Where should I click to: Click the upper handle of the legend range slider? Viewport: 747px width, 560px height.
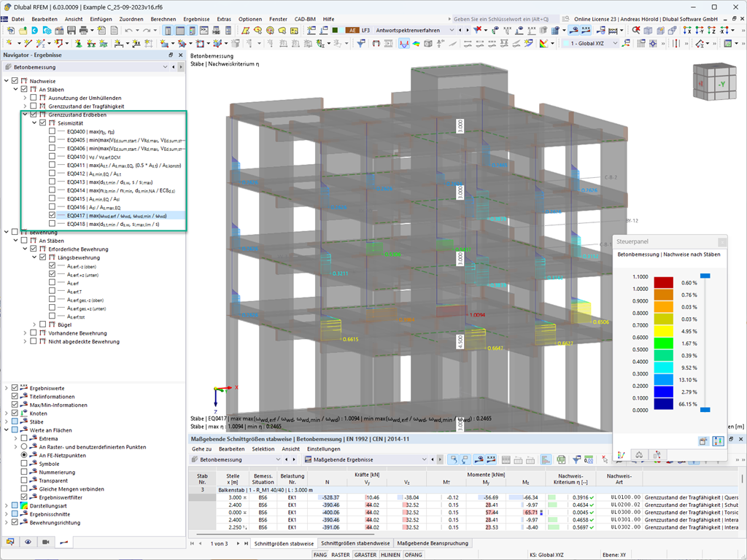coord(705,276)
